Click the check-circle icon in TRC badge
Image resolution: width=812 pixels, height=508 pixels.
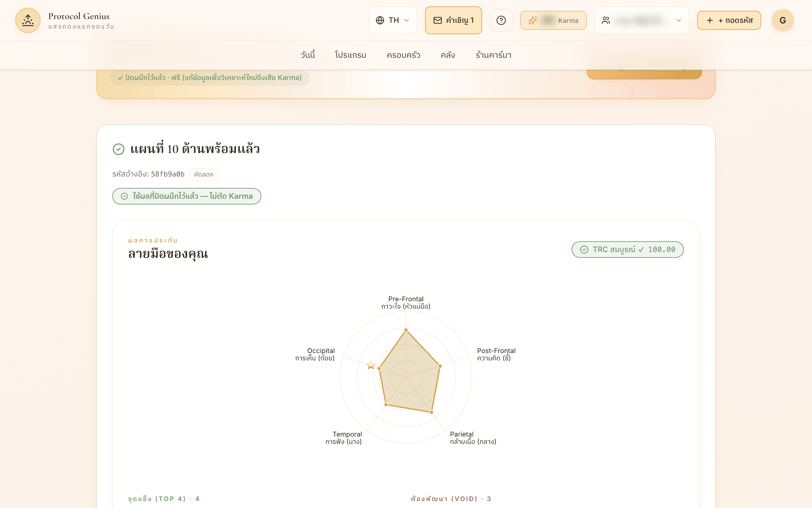[584, 250]
